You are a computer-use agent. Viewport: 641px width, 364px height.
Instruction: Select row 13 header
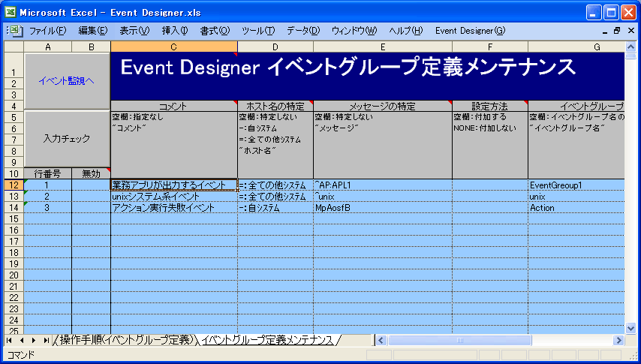(x=14, y=197)
